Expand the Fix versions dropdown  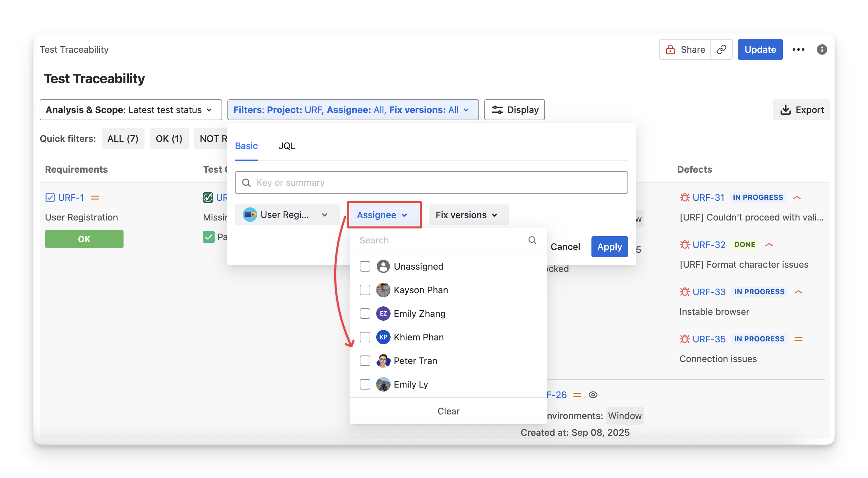click(x=468, y=215)
